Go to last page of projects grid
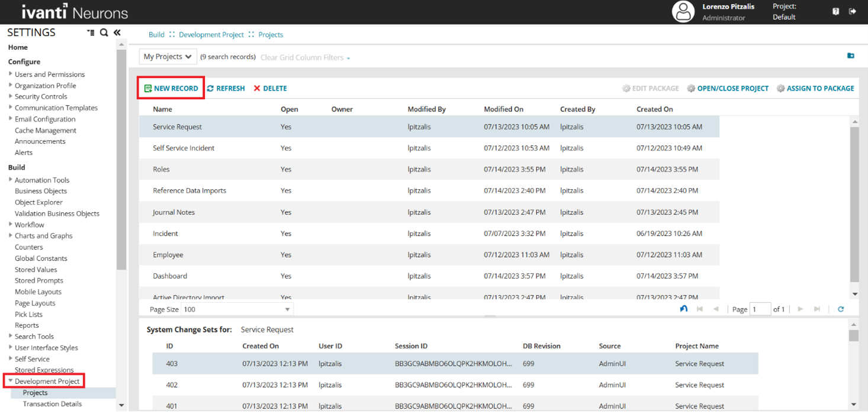Viewport: 868px width, 414px height. (817, 309)
